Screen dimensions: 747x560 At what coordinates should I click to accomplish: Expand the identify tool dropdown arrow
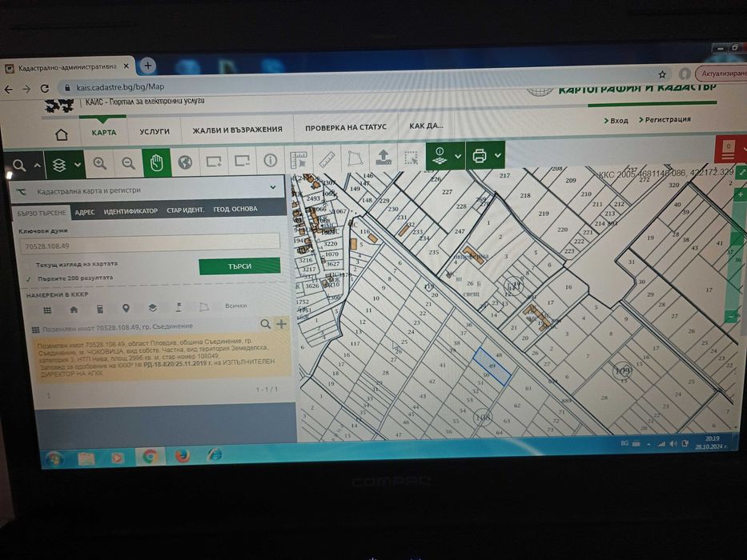458,156
